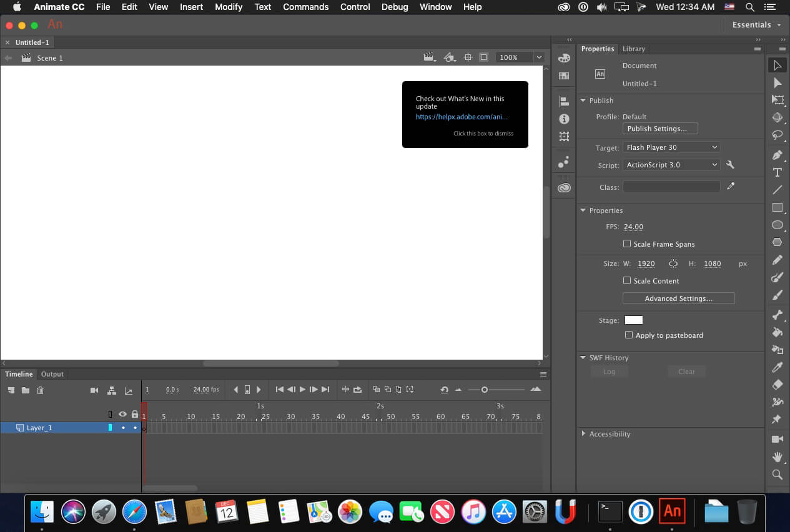Check the Scale Content option

point(627,281)
